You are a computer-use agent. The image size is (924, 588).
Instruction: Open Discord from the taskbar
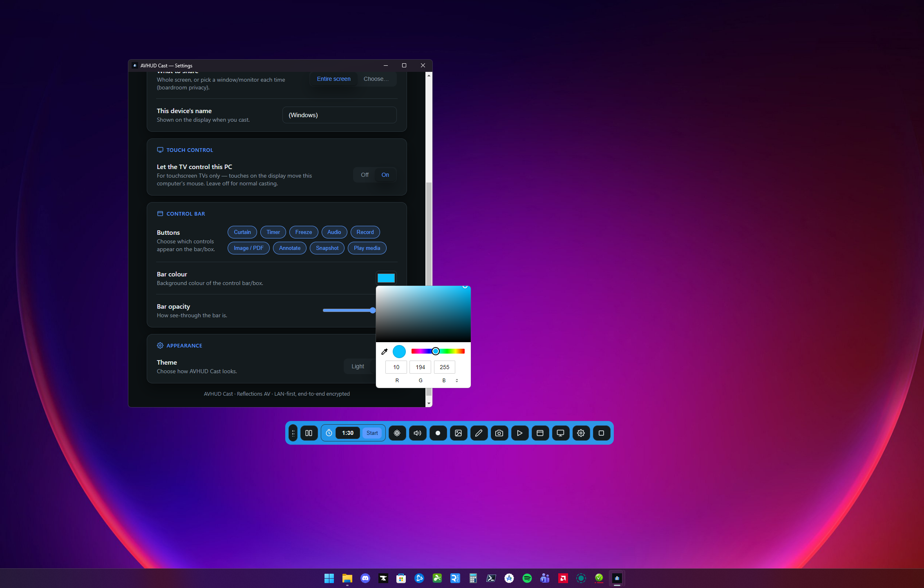[x=365, y=578]
